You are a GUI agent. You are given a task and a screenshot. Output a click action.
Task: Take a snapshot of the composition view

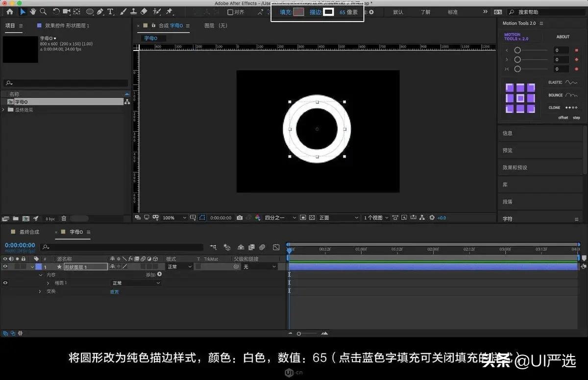239,217
